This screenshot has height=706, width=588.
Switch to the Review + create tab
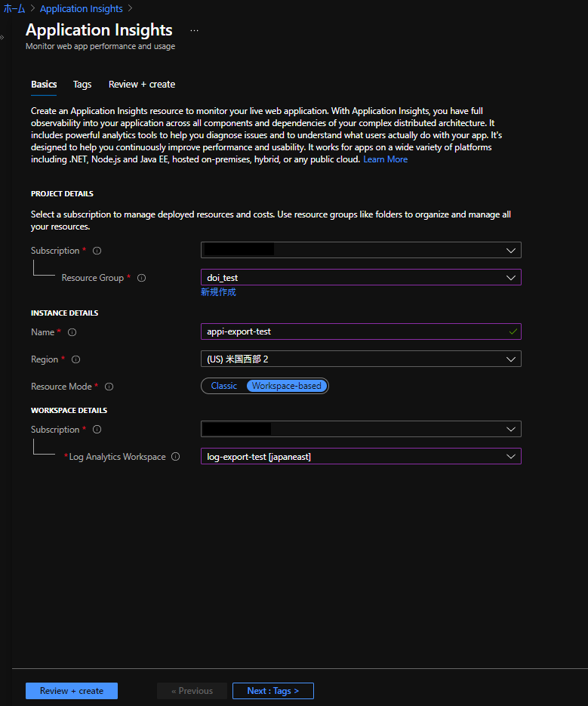click(142, 85)
